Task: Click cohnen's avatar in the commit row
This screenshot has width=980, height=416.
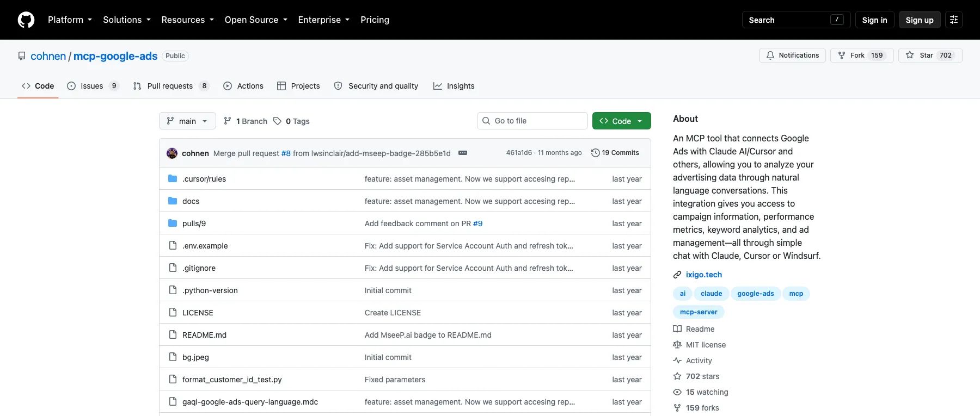Action: click(172, 153)
